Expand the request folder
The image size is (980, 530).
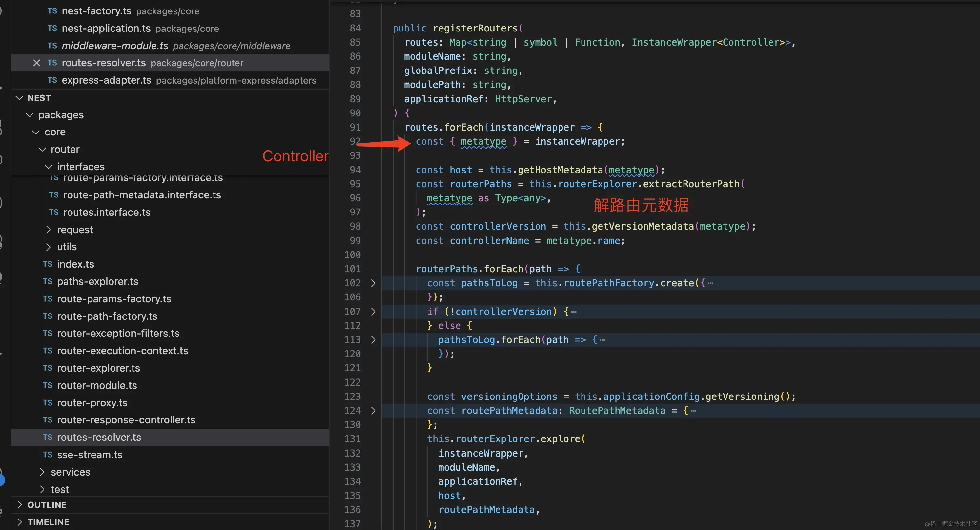[74, 230]
